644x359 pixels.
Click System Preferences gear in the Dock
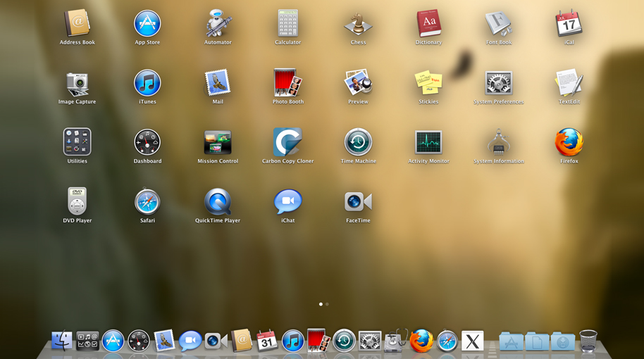coord(370,341)
